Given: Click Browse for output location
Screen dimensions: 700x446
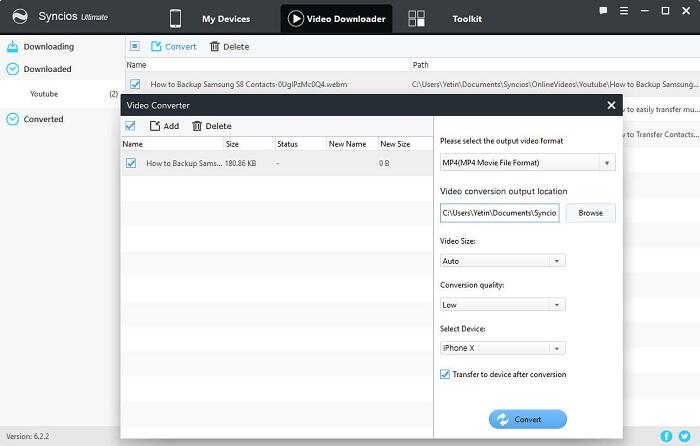Looking at the screenshot, I should pos(590,213).
